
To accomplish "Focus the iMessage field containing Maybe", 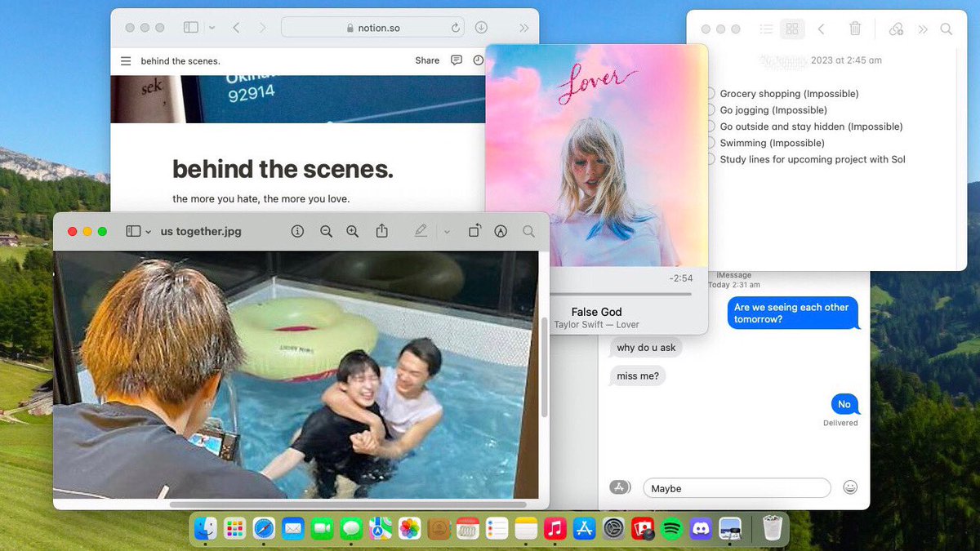I will click(x=737, y=488).
